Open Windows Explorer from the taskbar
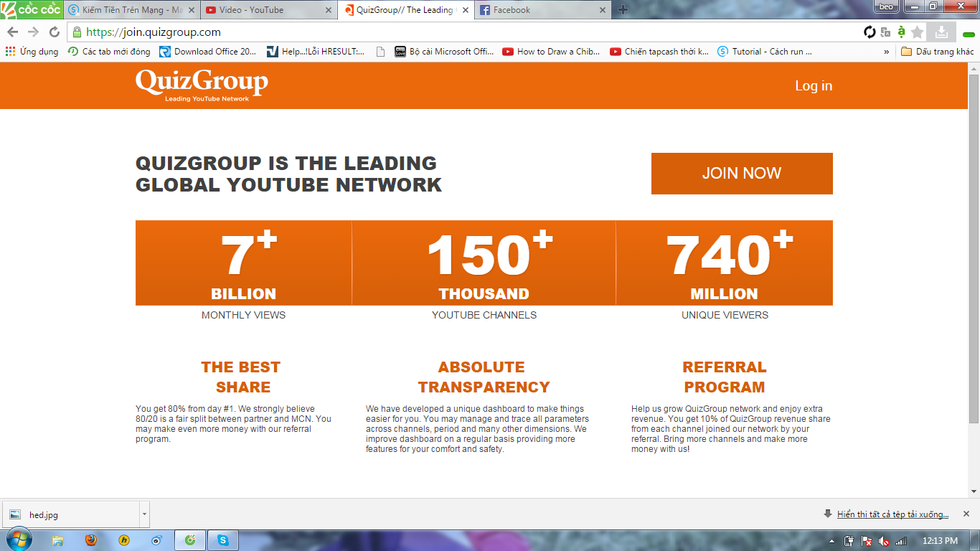The image size is (980, 551). pyautogui.click(x=58, y=540)
